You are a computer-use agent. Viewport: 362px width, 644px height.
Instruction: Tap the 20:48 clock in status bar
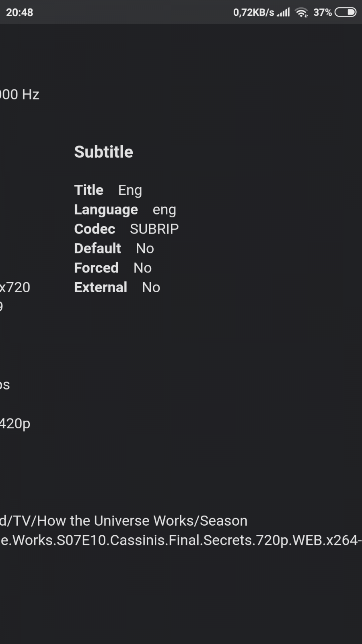point(20,12)
